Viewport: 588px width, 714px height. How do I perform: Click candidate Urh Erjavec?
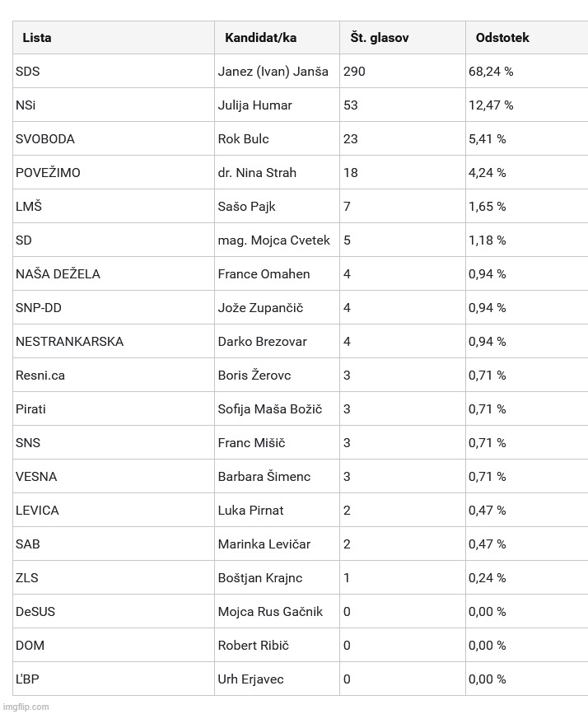(x=251, y=679)
